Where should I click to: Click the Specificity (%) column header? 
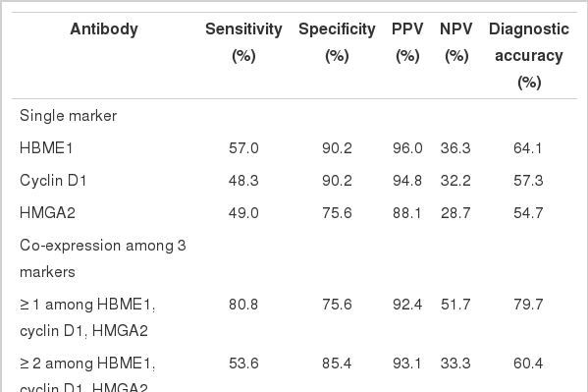tap(337, 42)
